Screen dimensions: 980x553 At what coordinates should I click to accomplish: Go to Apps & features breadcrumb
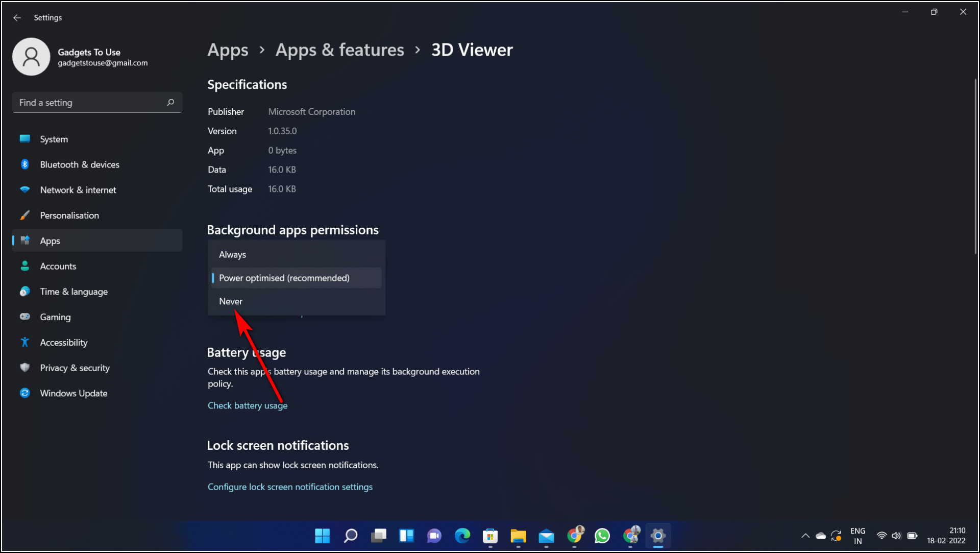coord(339,50)
